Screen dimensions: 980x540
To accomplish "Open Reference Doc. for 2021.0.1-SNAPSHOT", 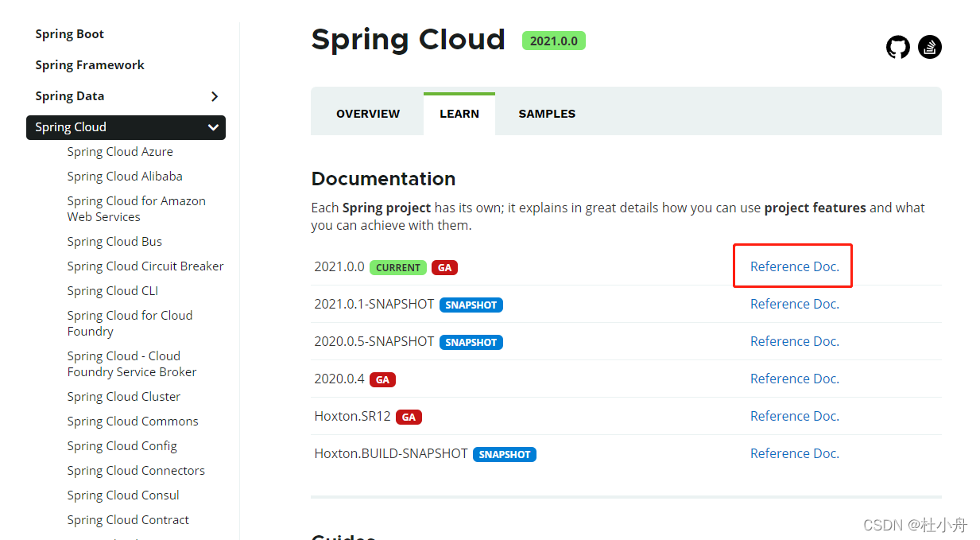I will point(795,304).
